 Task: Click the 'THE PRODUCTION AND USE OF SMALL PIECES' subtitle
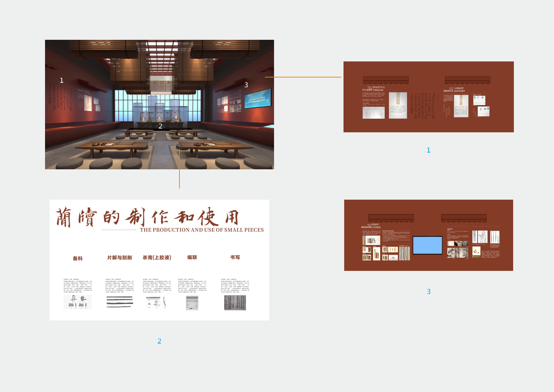coord(202,230)
